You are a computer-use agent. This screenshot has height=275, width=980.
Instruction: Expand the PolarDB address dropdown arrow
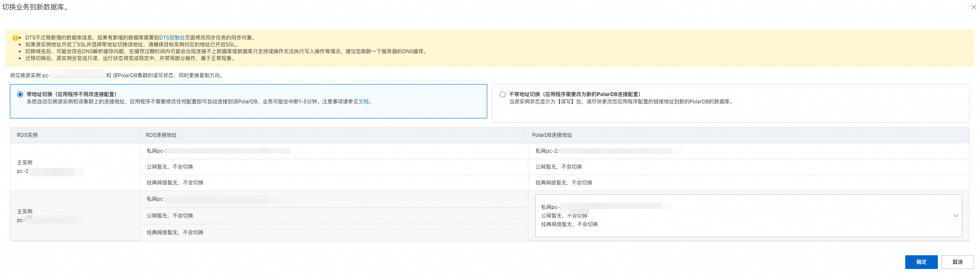956,215
